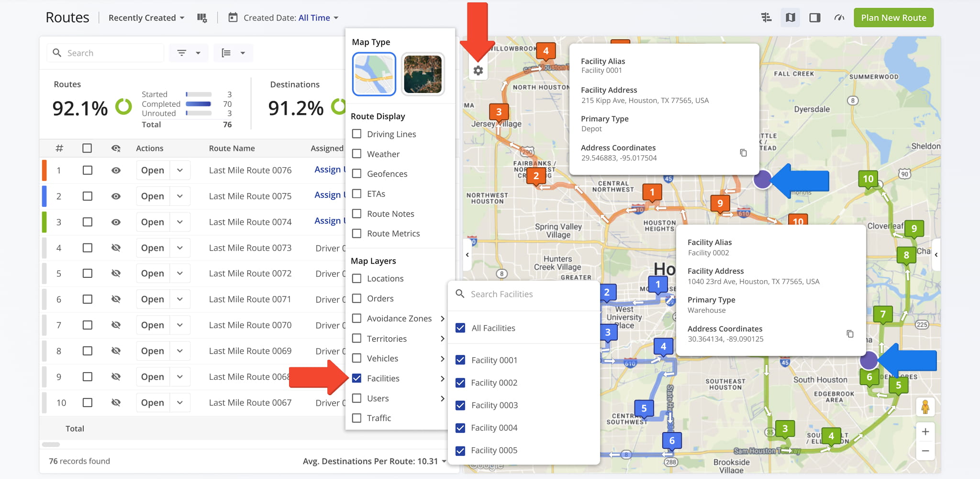The image size is (980, 479).
Task: Enable the Traffic map layer
Action: tap(356, 418)
